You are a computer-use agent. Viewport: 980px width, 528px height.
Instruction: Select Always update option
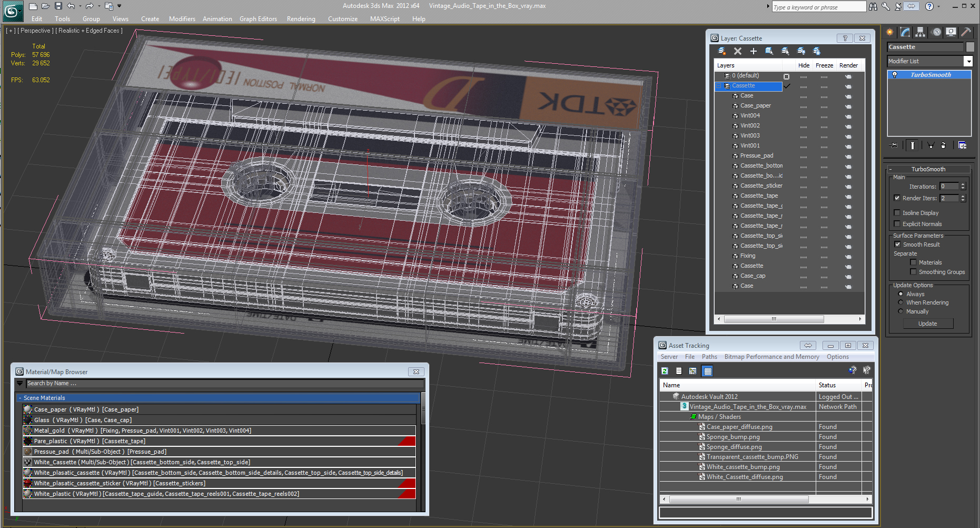pyautogui.click(x=900, y=294)
